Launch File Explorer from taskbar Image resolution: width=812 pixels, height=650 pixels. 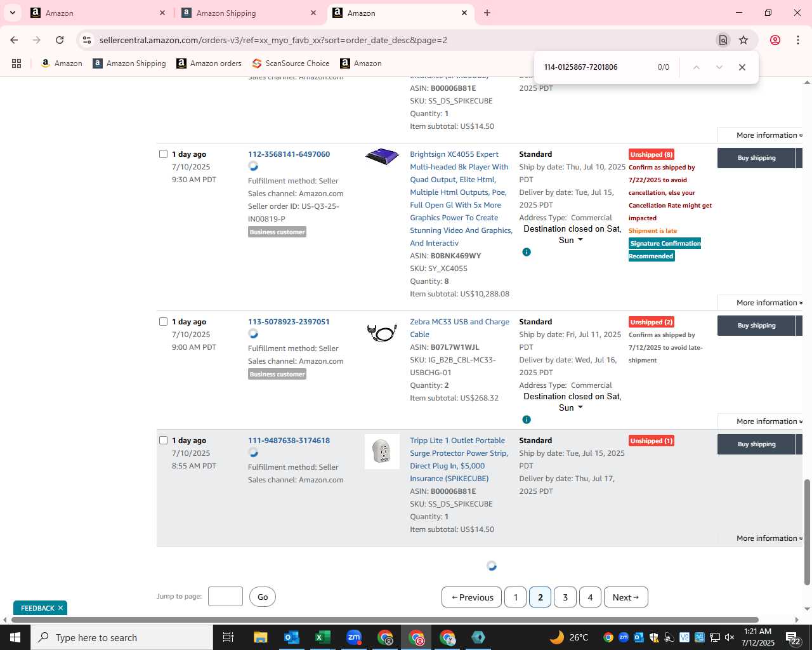(260, 637)
